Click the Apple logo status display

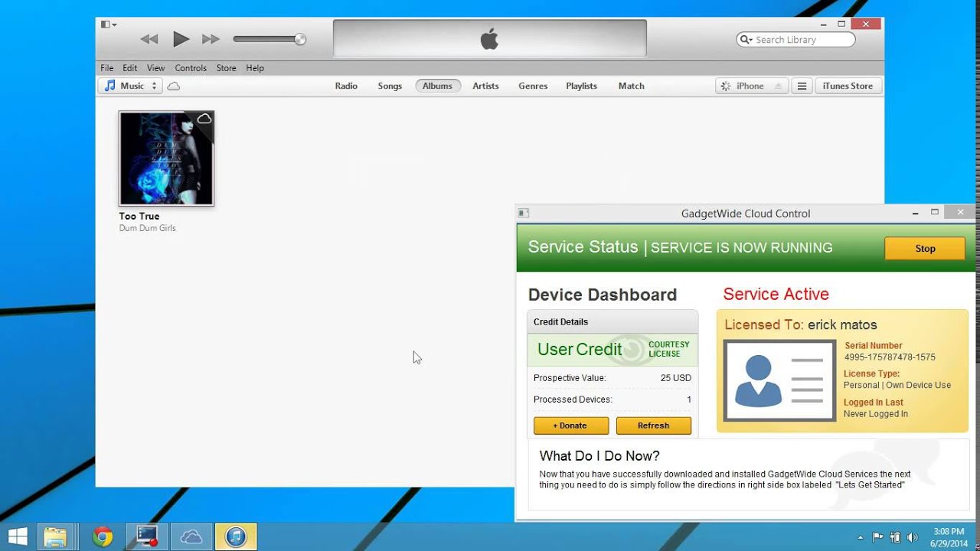coord(490,38)
